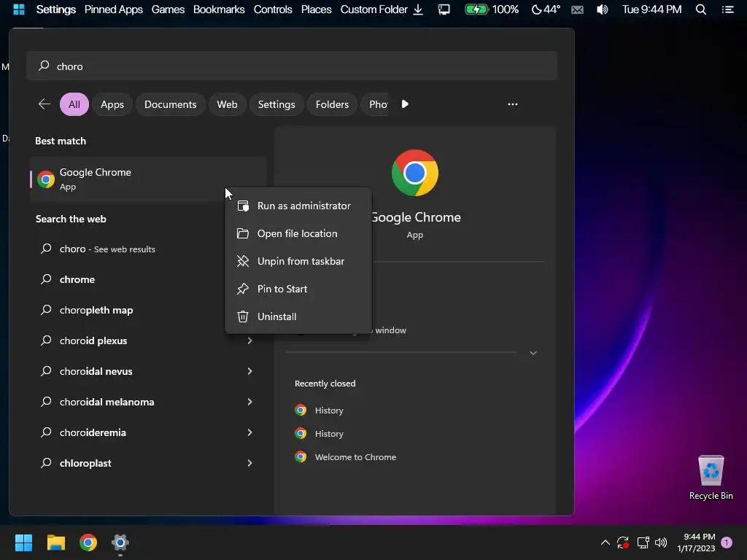The height and width of the screenshot is (560, 747).
Task: Click in the search box containing choro
Action: (292, 66)
